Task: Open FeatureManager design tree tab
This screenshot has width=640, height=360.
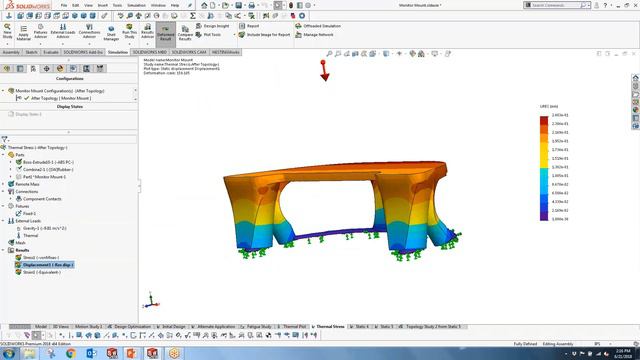Action: 7,69
